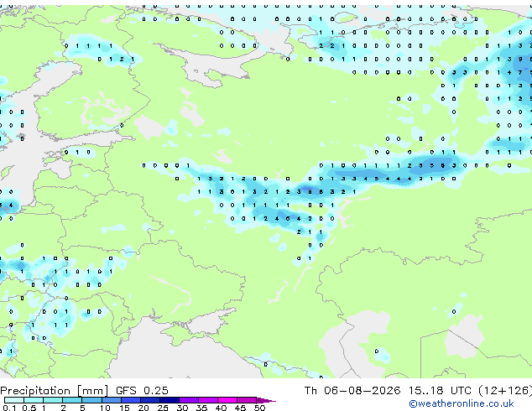Screen dimensions: 532x411
Task: Click the 'Precipitation [mm] GFS 0.25' title
Action: [x=84, y=391]
